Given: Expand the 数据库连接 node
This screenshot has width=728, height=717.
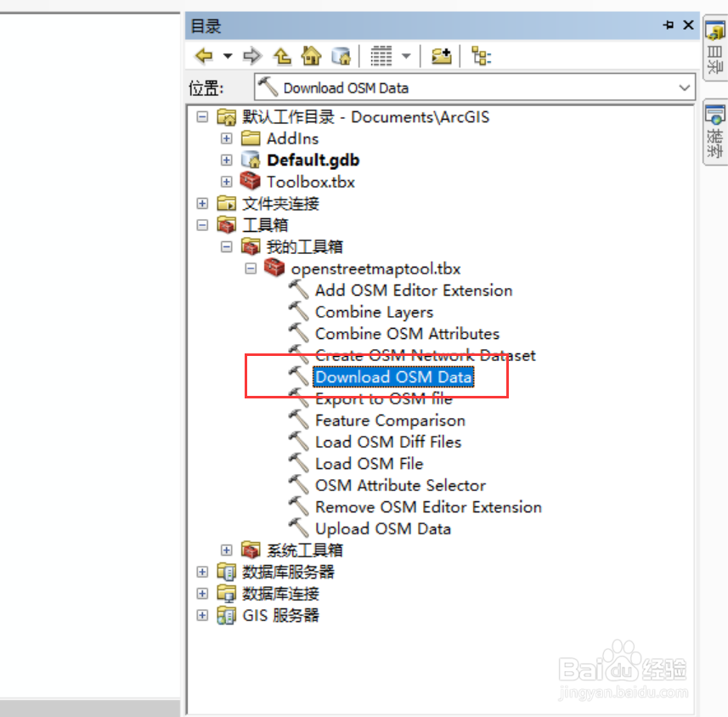Looking at the screenshot, I should coord(202,594).
